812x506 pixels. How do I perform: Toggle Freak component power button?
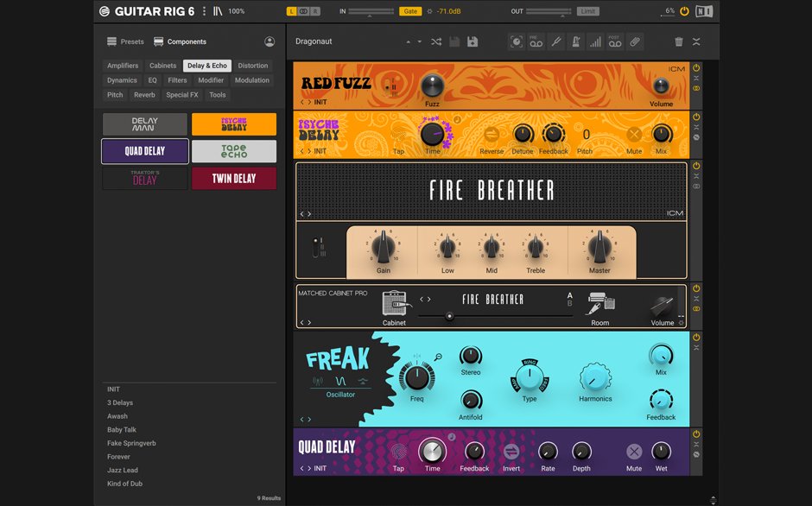coord(696,337)
